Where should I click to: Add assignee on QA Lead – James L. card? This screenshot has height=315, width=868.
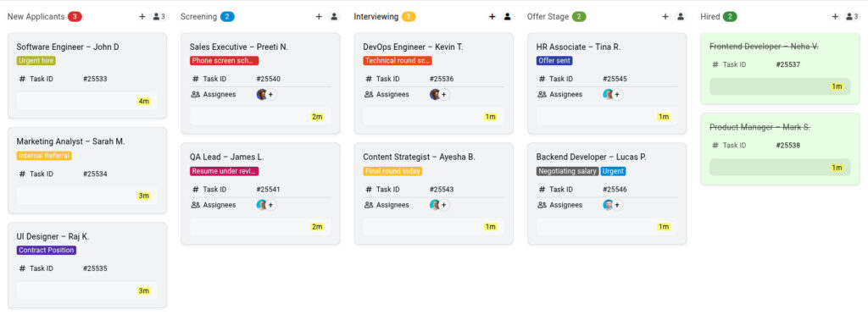[270, 205]
